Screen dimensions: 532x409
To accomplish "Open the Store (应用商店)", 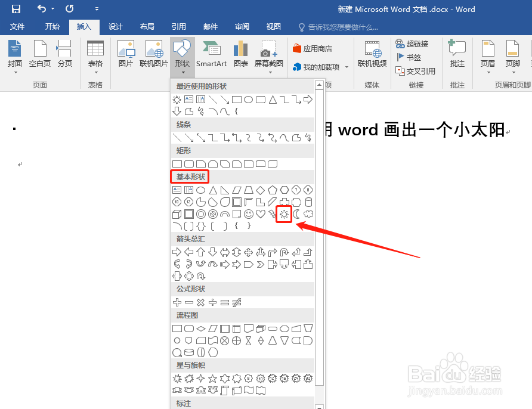I will pyautogui.click(x=313, y=48).
